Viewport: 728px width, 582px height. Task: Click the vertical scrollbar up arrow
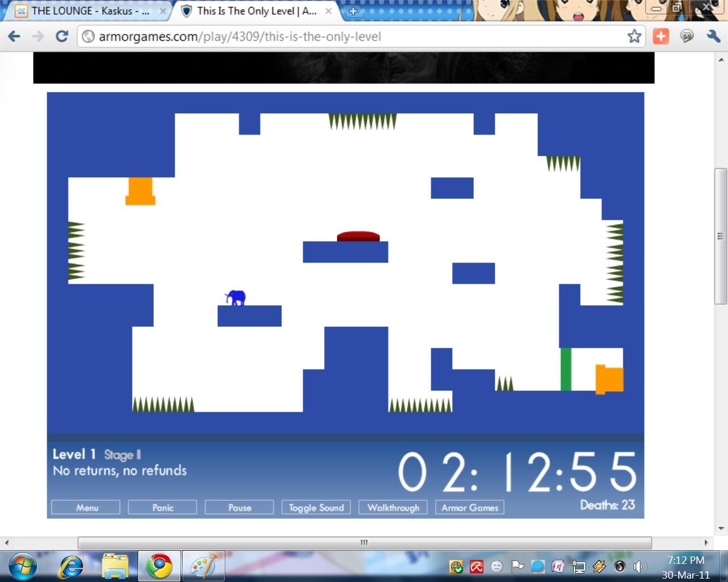pos(721,60)
